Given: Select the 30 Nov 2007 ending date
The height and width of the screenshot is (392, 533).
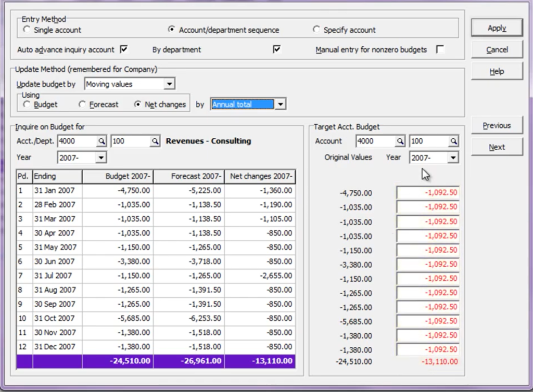Looking at the screenshot, I should 55,333.
